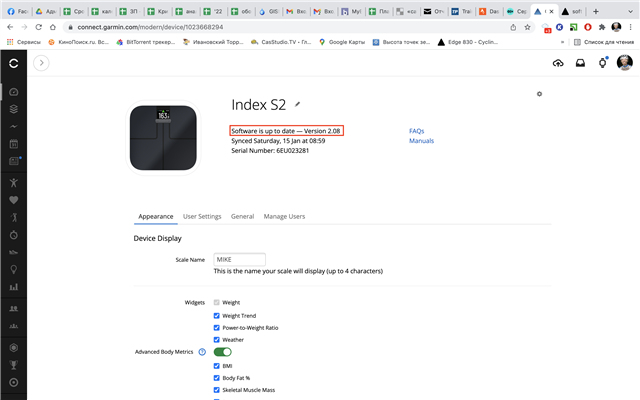The height and width of the screenshot is (400, 640).
Task: Click the address bar URL
Action: [x=150, y=27]
